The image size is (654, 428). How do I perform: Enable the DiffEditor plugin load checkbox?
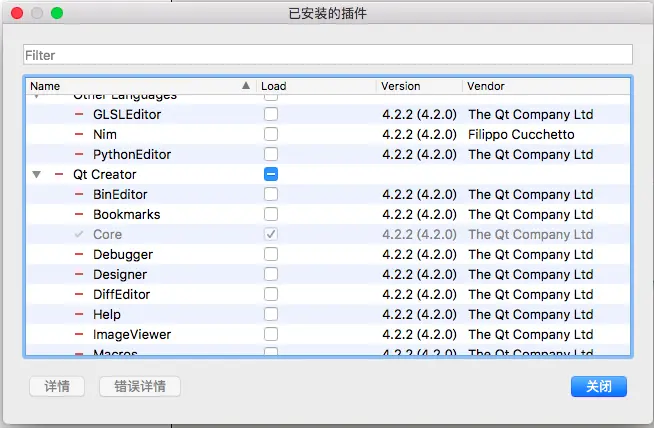(x=271, y=294)
